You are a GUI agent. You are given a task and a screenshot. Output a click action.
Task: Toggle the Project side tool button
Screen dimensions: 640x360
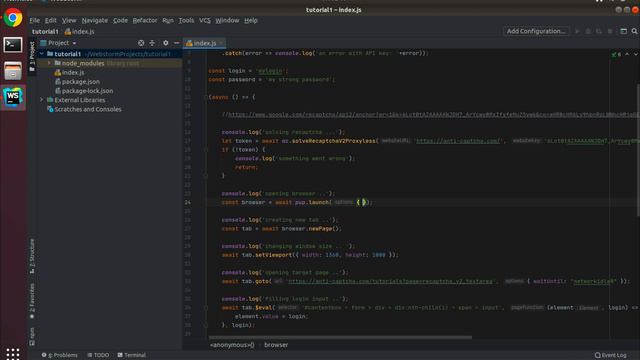(32, 56)
